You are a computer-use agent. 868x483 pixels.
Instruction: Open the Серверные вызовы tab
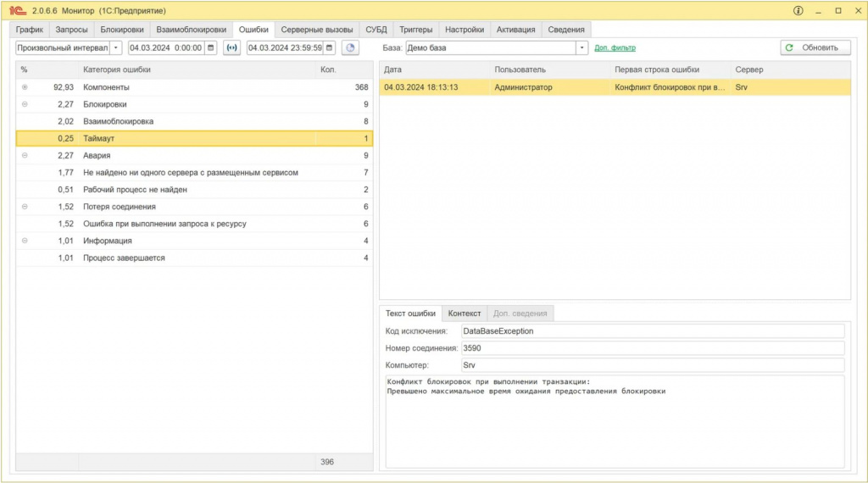[x=317, y=30]
